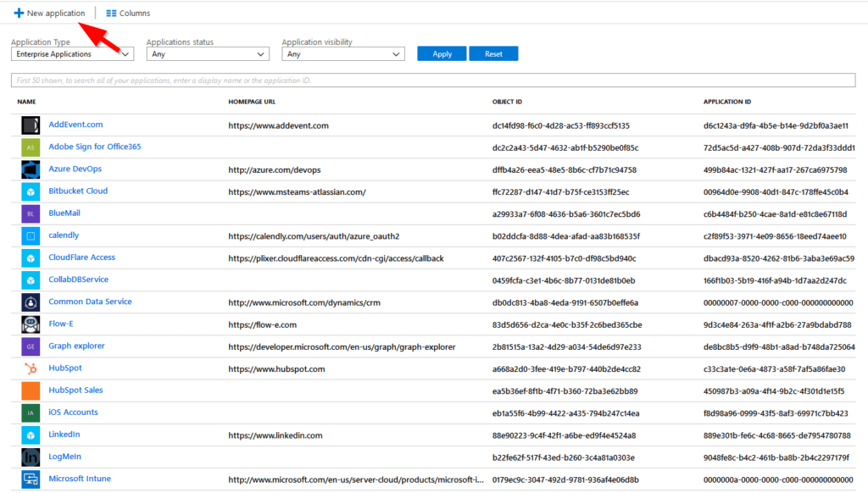Click homepage URL https://www.linkedin.com
The width and height of the screenshot is (868, 493).
point(275,435)
